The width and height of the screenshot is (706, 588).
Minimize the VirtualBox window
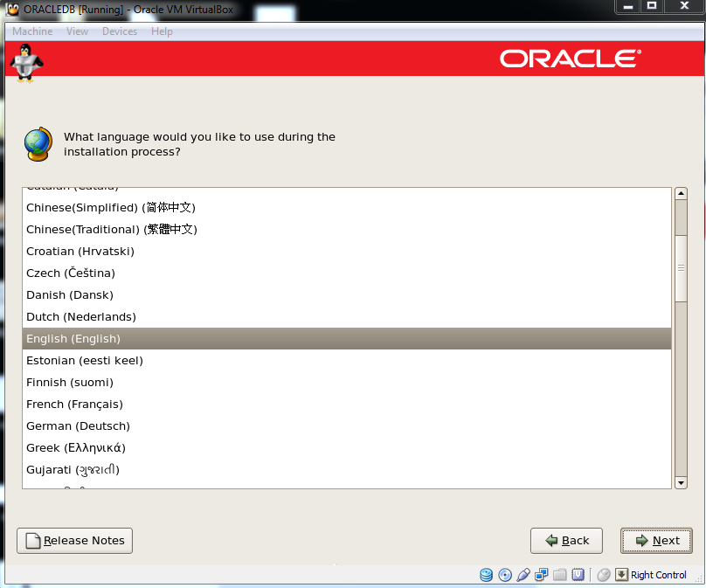pyautogui.click(x=628, y=6)
